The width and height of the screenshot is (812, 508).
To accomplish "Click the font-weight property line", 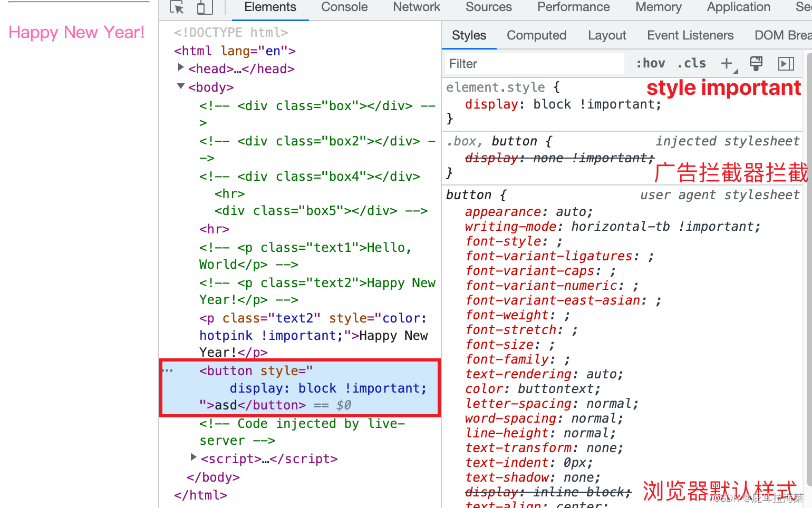I will (x=517, y=315).
